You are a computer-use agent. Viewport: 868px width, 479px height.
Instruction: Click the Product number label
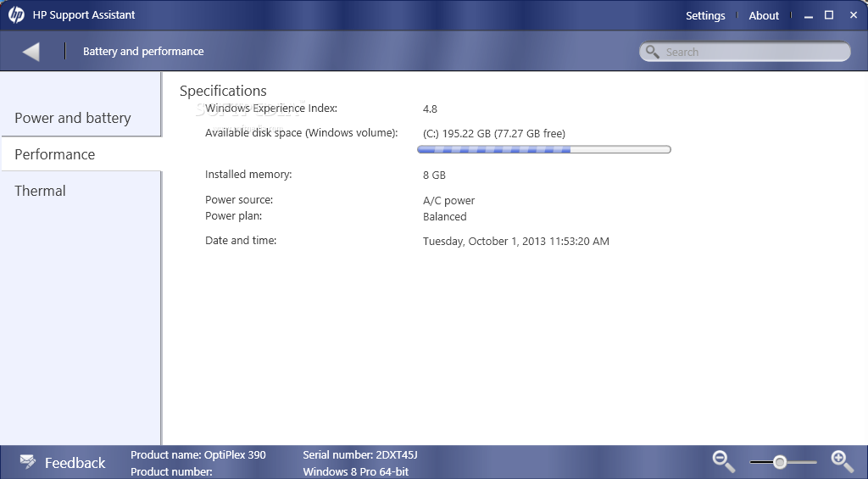[171, 472]
